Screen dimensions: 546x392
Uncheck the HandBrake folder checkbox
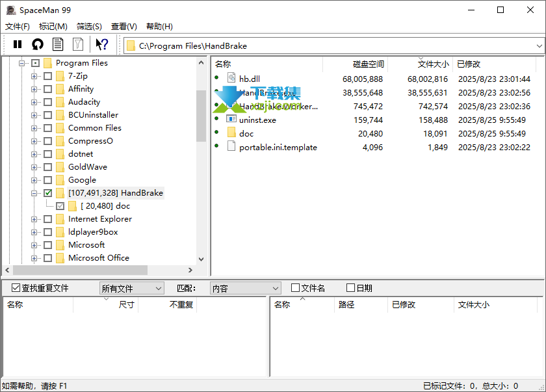point(48,193)
